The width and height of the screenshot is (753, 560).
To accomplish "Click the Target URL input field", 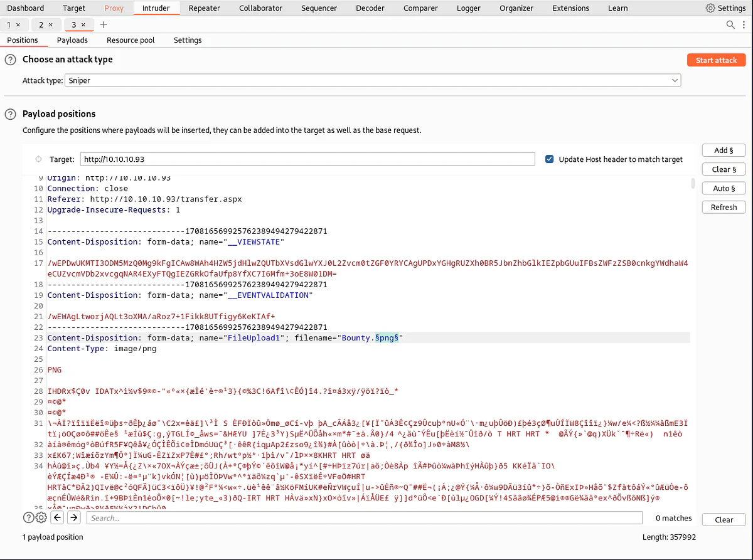I will [x=307, y=159].
